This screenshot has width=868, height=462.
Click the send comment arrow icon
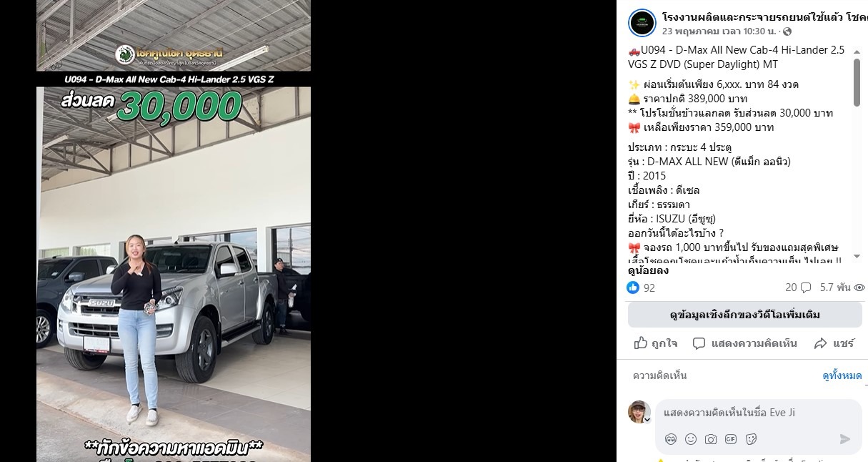(x=845, y=439)
